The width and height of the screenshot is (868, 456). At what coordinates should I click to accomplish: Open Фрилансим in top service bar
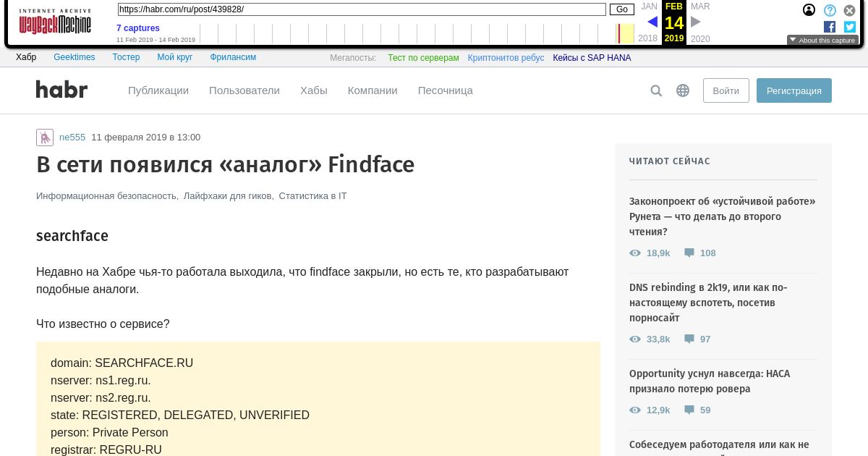(233, 57)
